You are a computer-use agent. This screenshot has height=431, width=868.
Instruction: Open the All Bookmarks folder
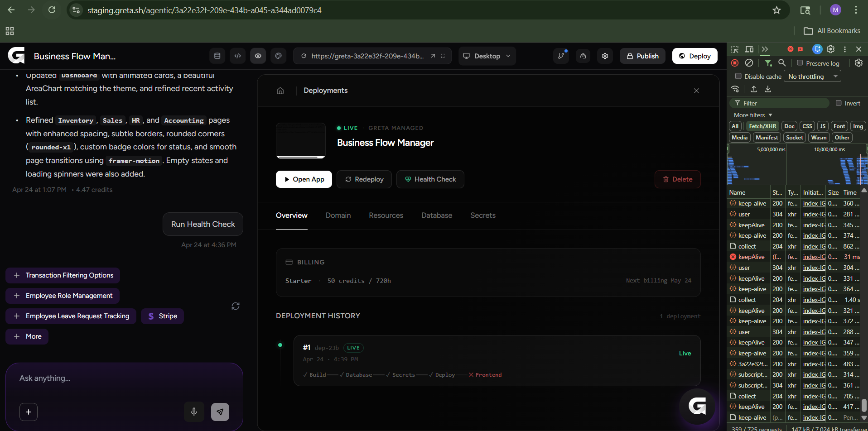point(832,31)
